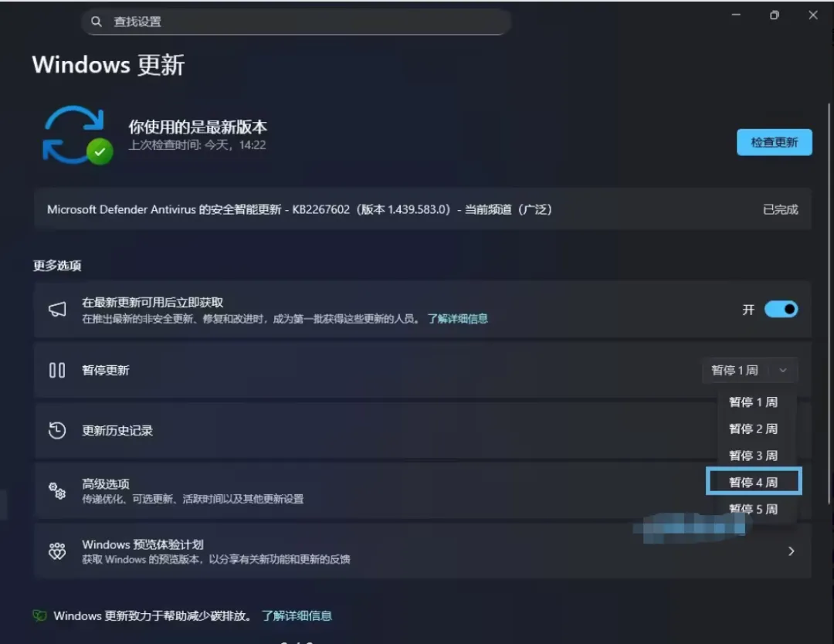Turn off the 在最新更新可用后立即获取 toggle
This screenshot has height=644, width=834.
pos(781,310)
